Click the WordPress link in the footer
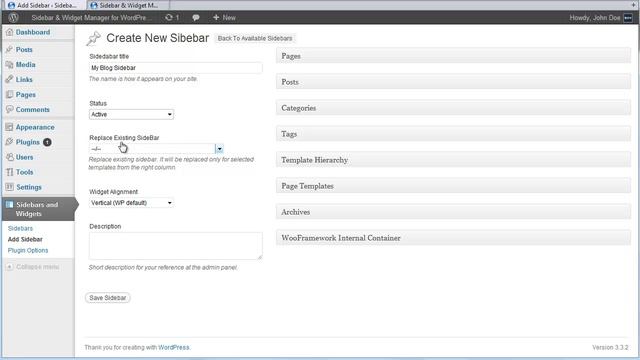 [x=173, y=347]
